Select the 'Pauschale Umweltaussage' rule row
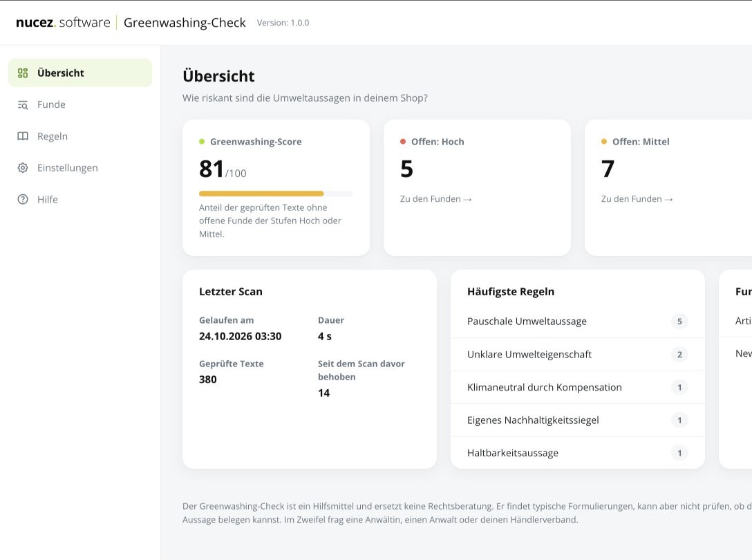752x560 pixels. point(577,321)
